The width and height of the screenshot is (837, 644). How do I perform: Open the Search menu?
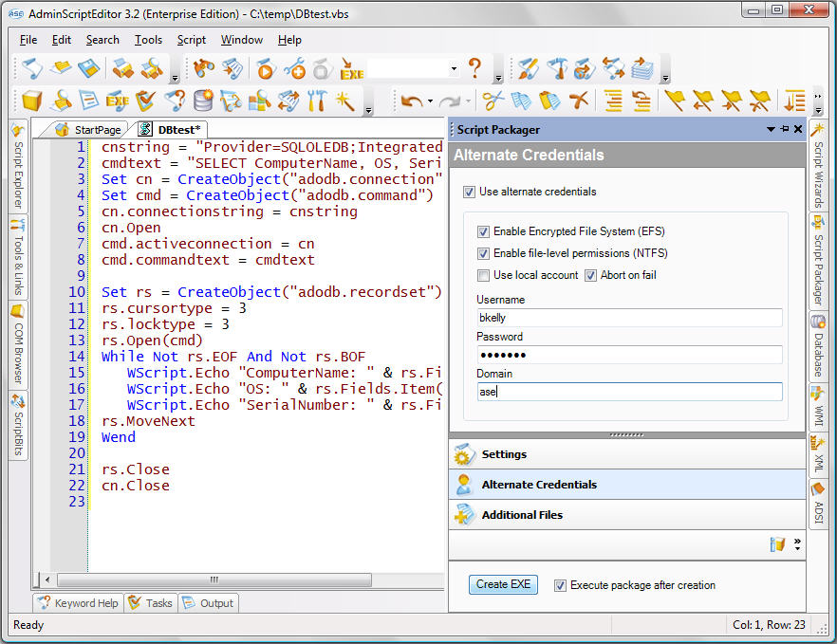click(x=102, y=40)
